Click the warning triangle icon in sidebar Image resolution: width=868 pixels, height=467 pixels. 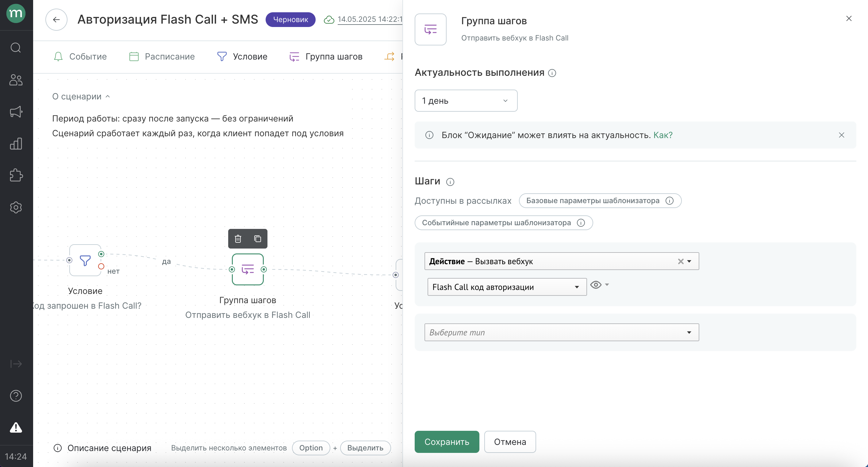tap(16, 427)
